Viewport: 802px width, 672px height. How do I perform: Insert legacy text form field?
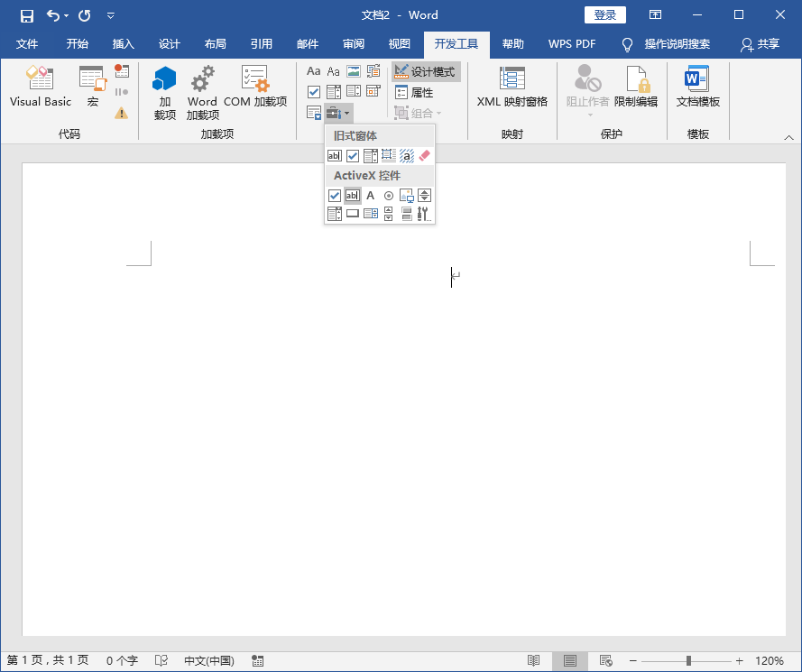coord(334,155)
